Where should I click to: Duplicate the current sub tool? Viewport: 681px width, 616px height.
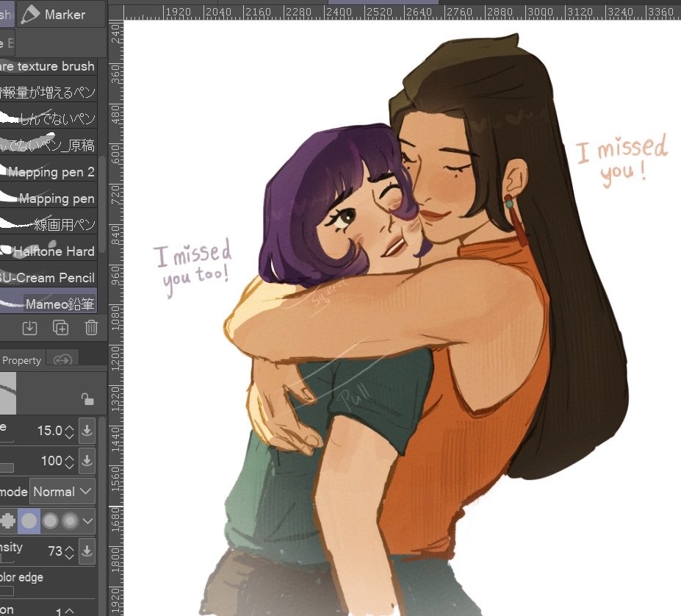(60, 328)
